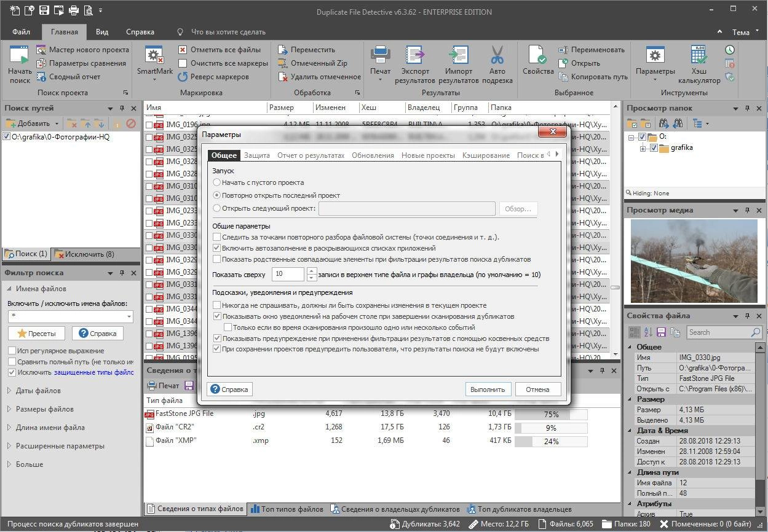Toggle 'Никогда не спрашивать' checkbox

pyautogui.click(x=216, y=305)
